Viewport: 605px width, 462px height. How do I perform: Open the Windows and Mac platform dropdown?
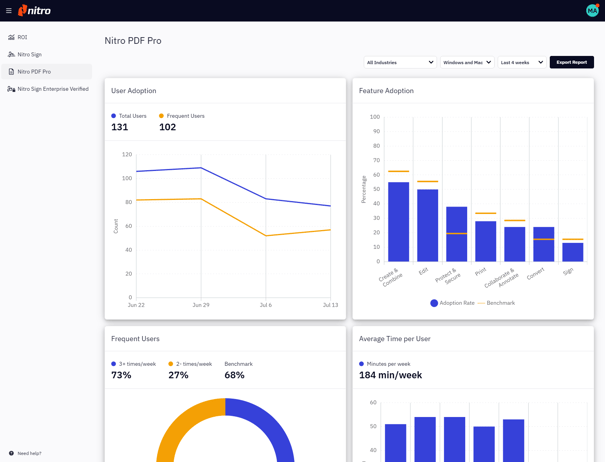[467, 62]
